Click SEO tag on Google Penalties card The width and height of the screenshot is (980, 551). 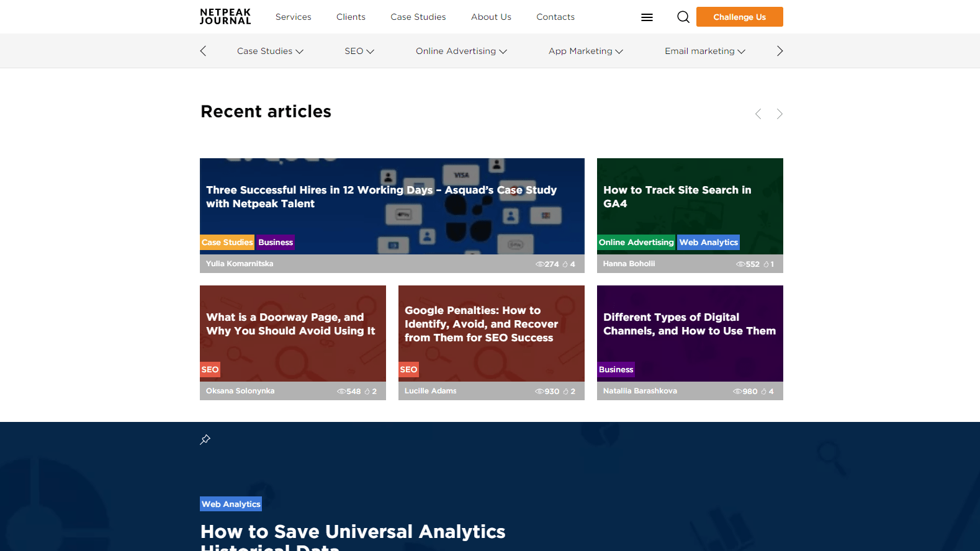[x=408, y=369]
